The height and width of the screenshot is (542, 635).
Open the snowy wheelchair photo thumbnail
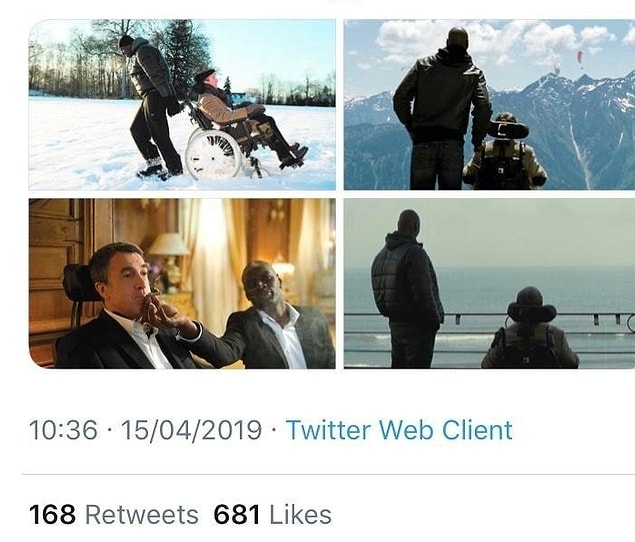point(182,105)
